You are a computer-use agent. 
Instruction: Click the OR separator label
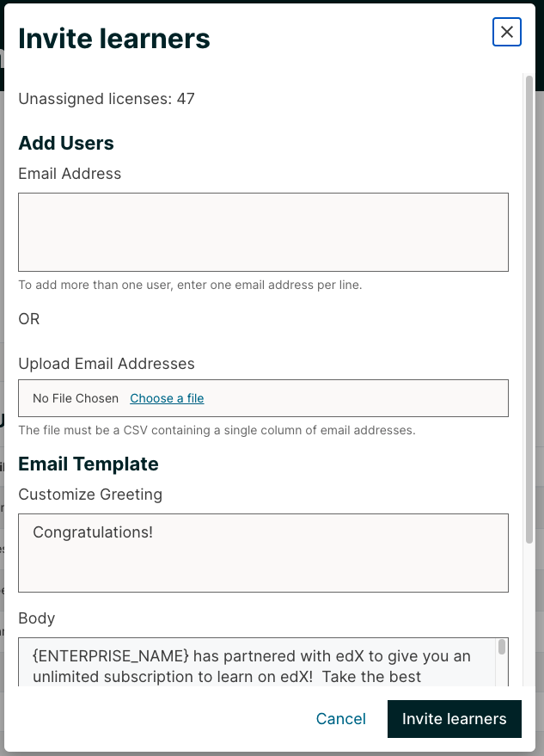28,318
